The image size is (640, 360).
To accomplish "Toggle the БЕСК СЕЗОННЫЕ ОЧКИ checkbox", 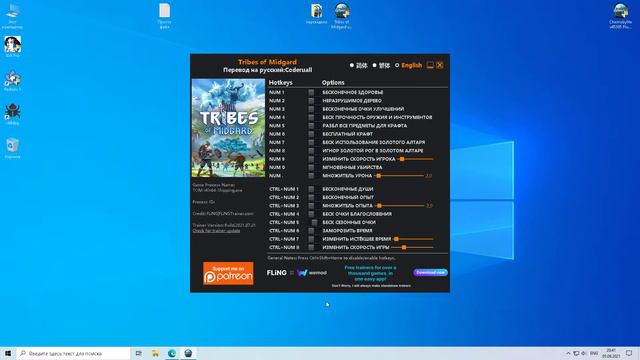I will (x=314, y=222).
